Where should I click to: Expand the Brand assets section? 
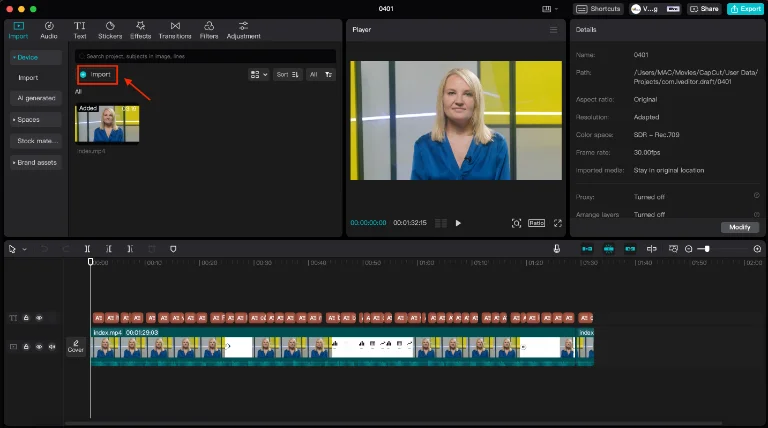pos(36,163)
